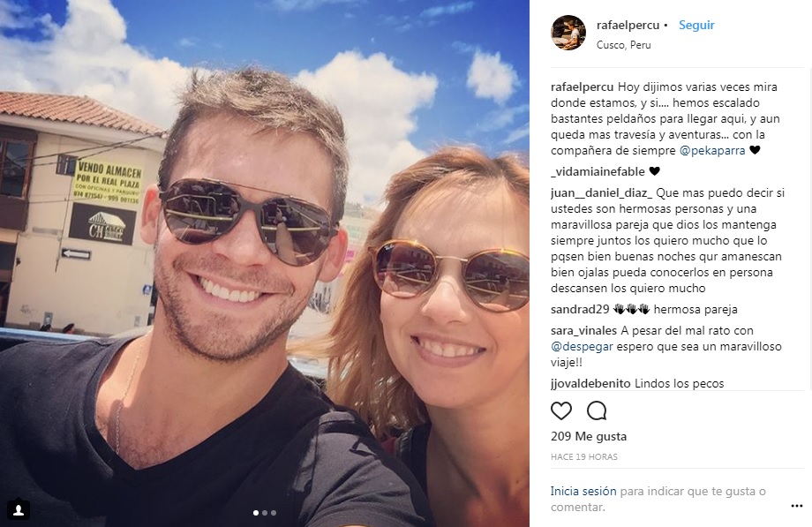Screen dimensions: 812x527
Task: Click Inicia sesión login link
Action: [x=583, y=491]
